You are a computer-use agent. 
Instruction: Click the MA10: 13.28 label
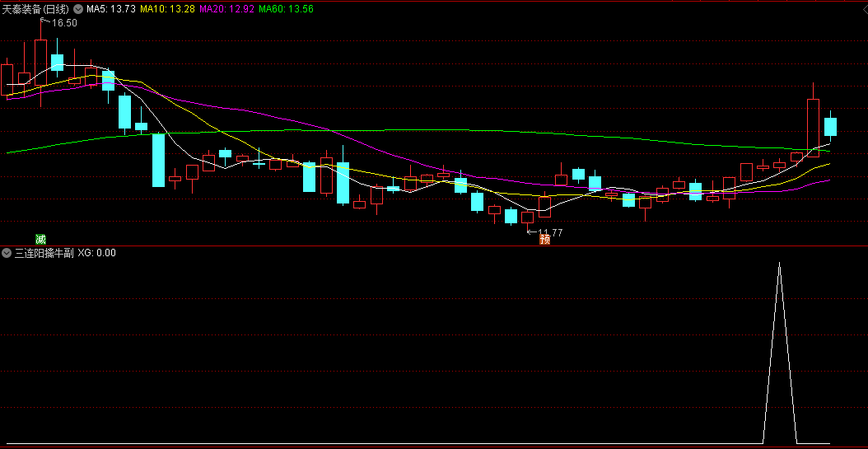(167, 9)
